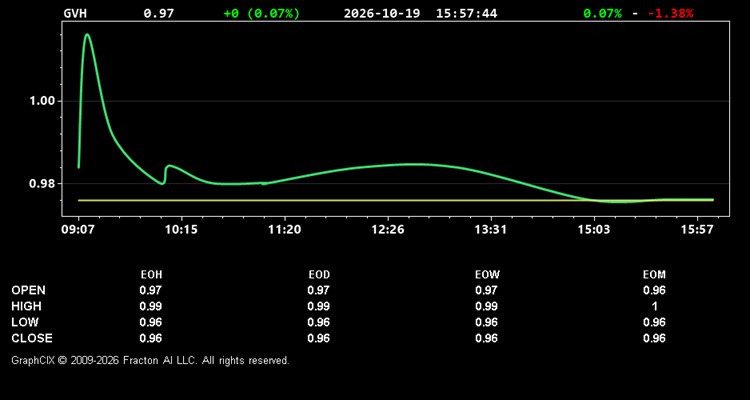Click the green 0.07% range value
The image size is (750, 400).
click(603, 13)
